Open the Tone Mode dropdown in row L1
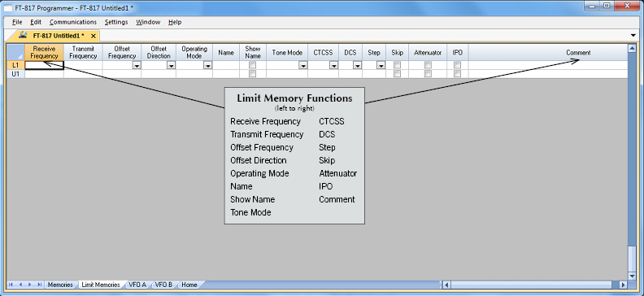Viewport: 644px width, 296px height. coord(303,65)
